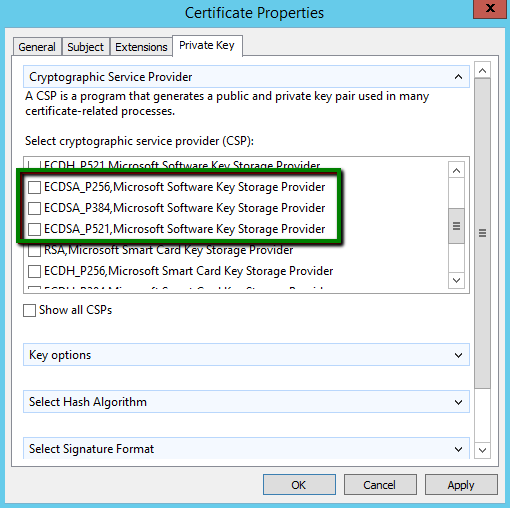Screen dimensions: 510x508
Task: Check ECDSA_P521 Microsoft Software Key Storage Provider
Action: tap(34, 229)
